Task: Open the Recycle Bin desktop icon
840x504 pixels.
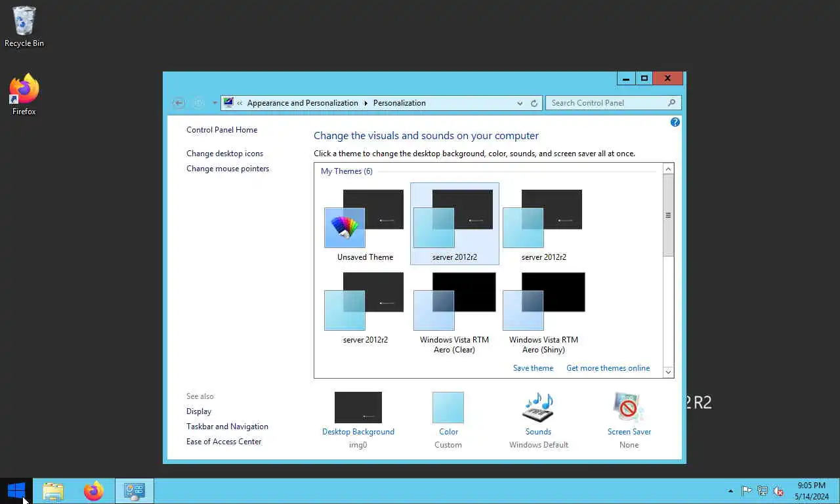Action: click(x=24, y=27)
